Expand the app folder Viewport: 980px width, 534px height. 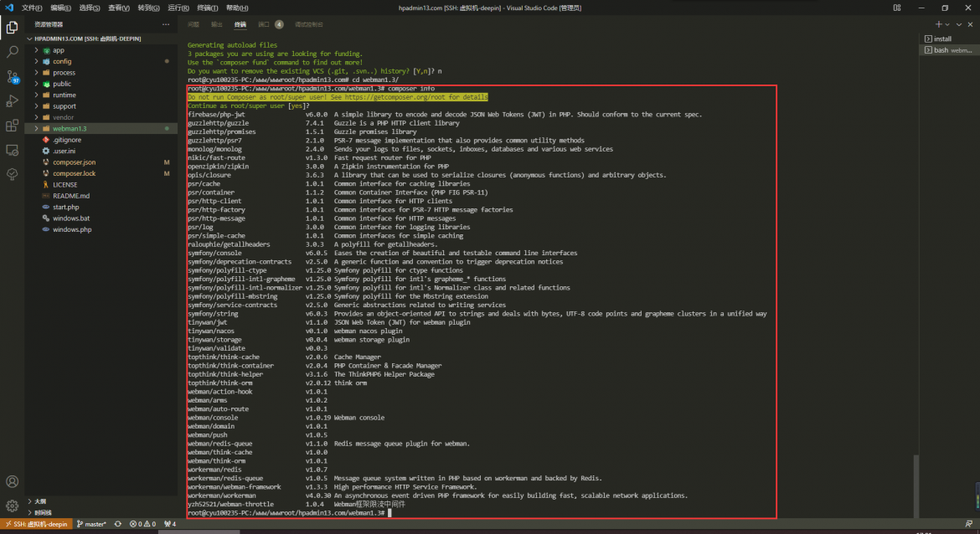pos(101,50)
